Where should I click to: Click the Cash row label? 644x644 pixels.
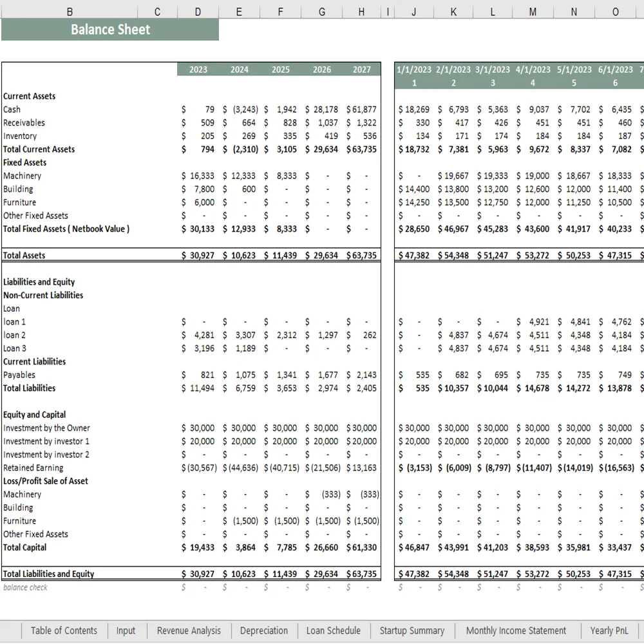click(x=12, y=109)
